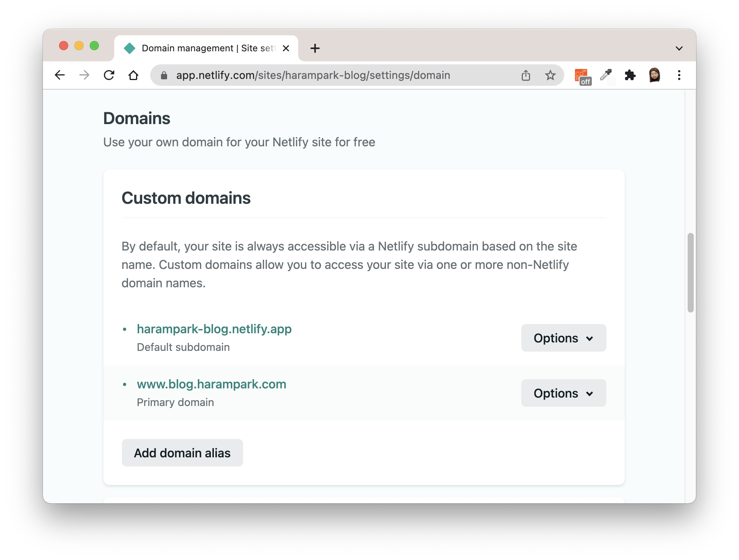Click the Add domain alias button
This screenshot has height=560, width=739.
(182, 452)
